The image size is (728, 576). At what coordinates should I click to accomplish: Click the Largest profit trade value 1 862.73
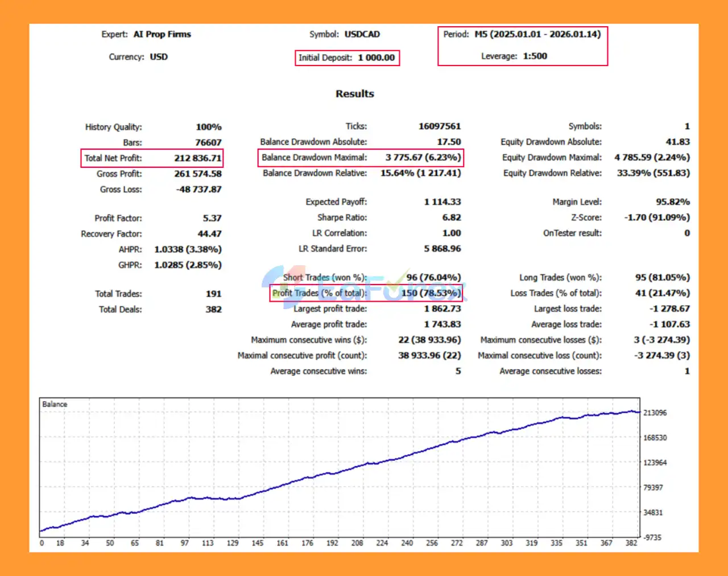pyautogui.click(x=442, y=308)
